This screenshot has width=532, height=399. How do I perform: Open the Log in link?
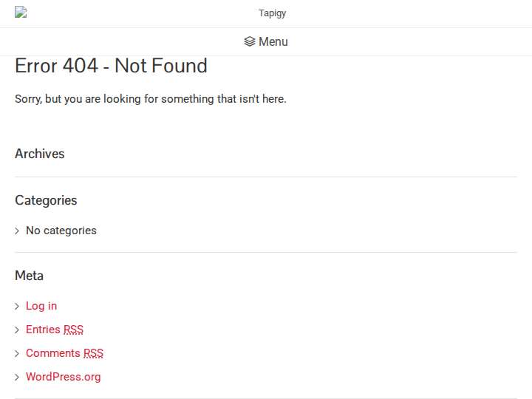coord(41,306)
